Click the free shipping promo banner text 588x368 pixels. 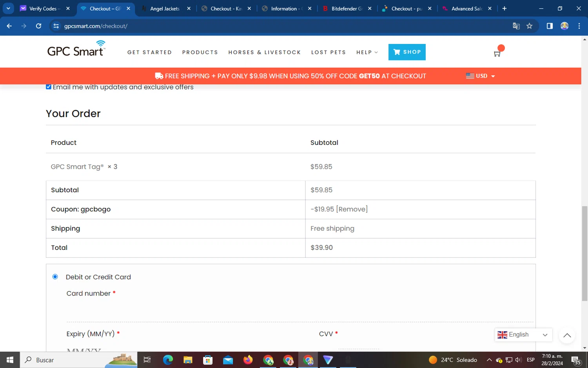[x=290, y=76]
